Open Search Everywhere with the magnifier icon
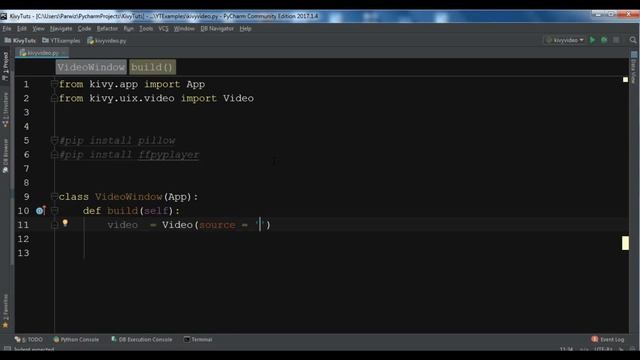Screen dimensions: 640x360 point(633,40)
